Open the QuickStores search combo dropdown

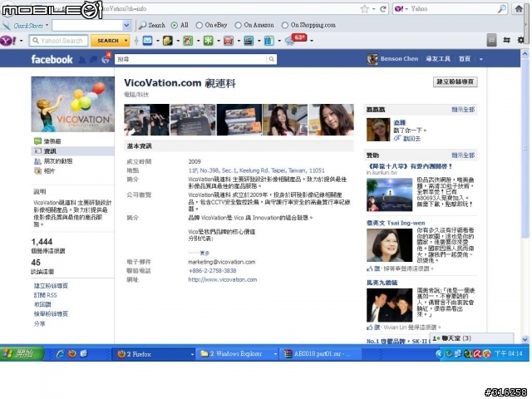coord(126,25)
